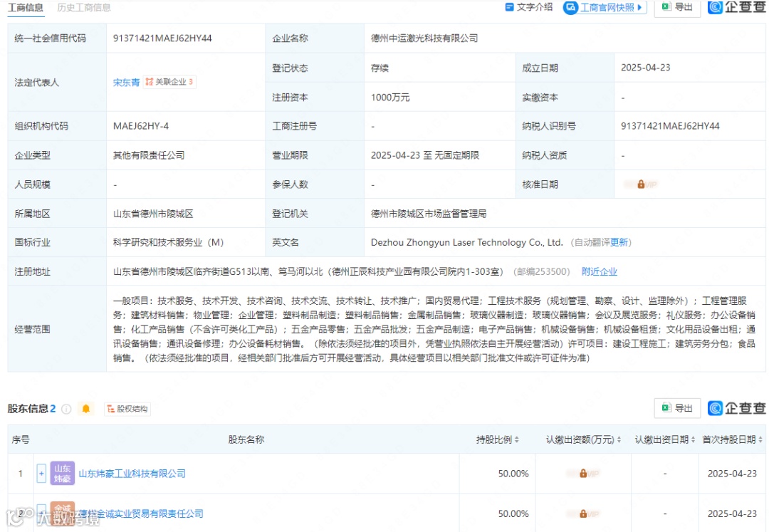Click 50.00% in the 山东炜豪 row
The height and width of the screenshot is (532, 769).
pos(513,474)
